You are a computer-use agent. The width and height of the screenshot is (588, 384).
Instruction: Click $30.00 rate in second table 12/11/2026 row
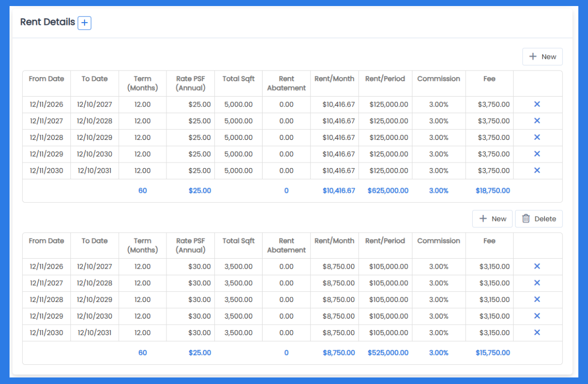tap(200, 267)
